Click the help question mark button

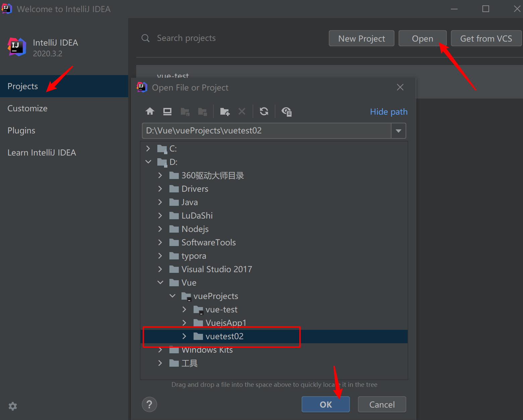[x=149, y=405]
